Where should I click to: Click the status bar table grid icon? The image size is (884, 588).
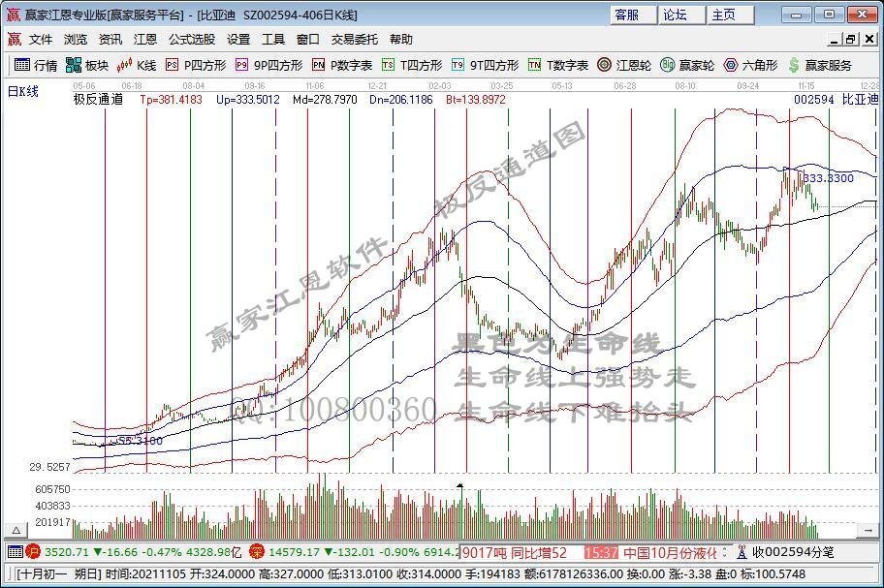[x=16, y=552]
